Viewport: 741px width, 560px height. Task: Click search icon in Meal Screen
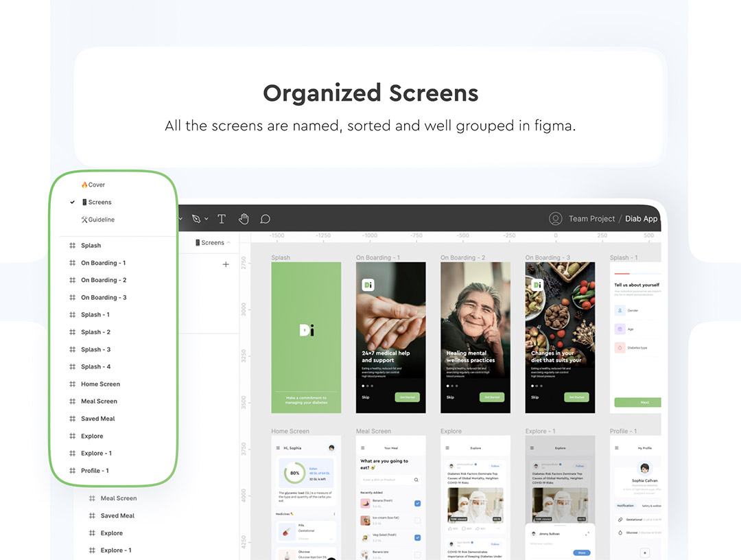pos(416,480)
